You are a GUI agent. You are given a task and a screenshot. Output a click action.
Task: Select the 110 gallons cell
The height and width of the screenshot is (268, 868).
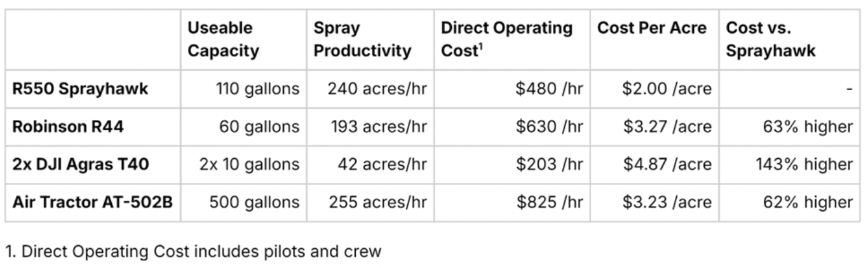click(x=262, y=89)
